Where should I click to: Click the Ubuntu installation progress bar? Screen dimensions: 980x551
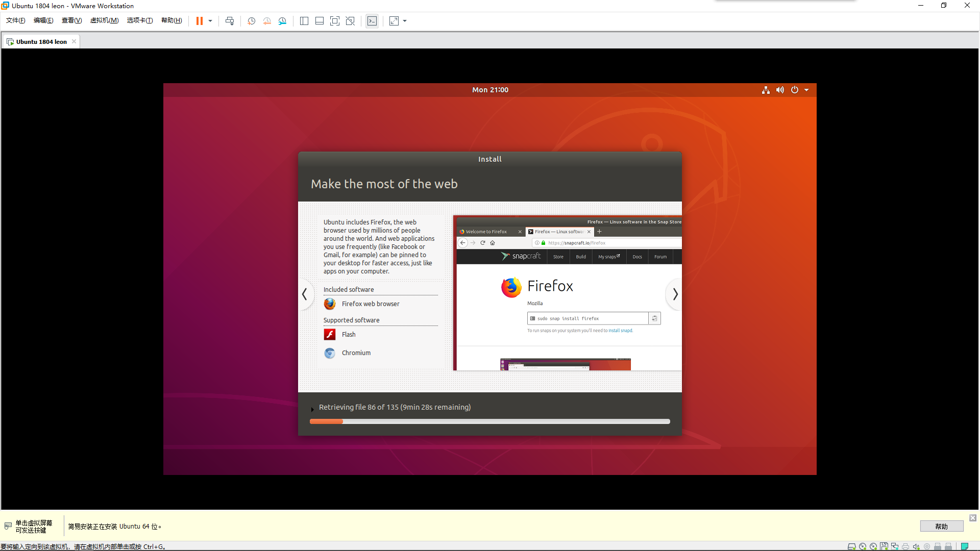pos(489,421)
